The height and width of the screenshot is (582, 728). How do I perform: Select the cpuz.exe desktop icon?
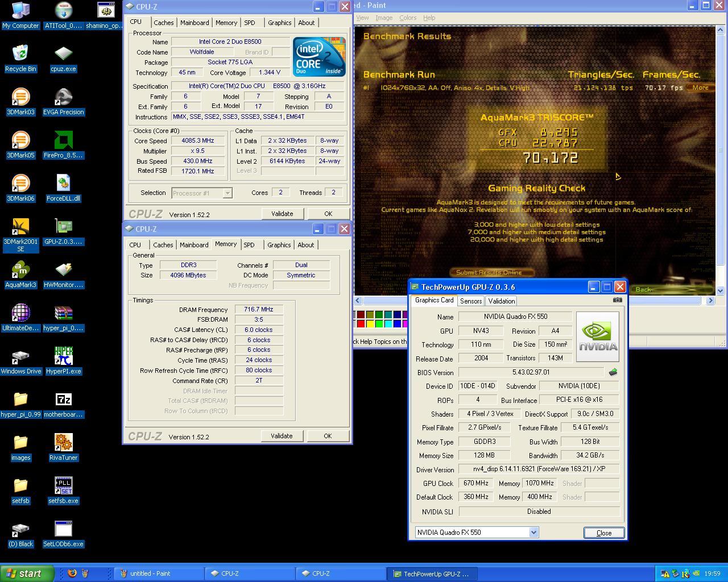click(x=64, y=59)
